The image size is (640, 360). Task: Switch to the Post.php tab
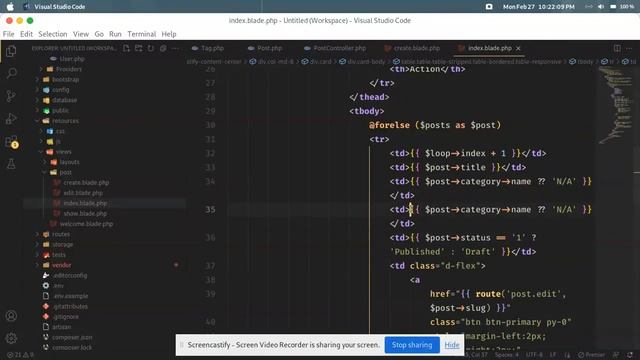click(265, 48)
